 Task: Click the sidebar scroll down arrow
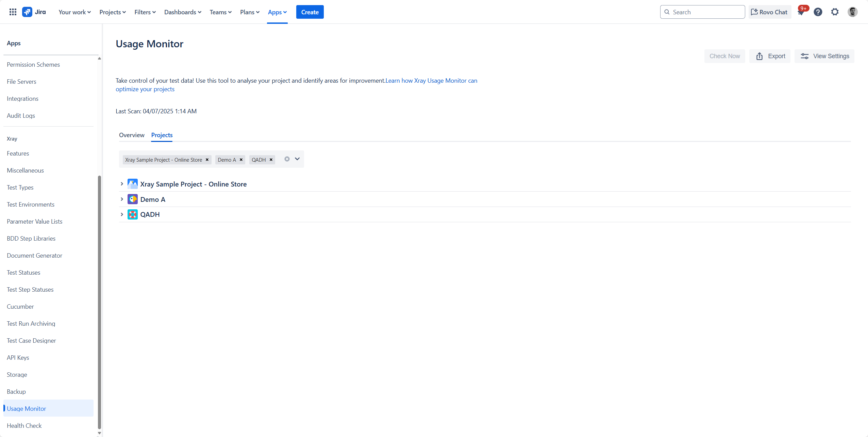pyautogui.click(x=99, y=433)
